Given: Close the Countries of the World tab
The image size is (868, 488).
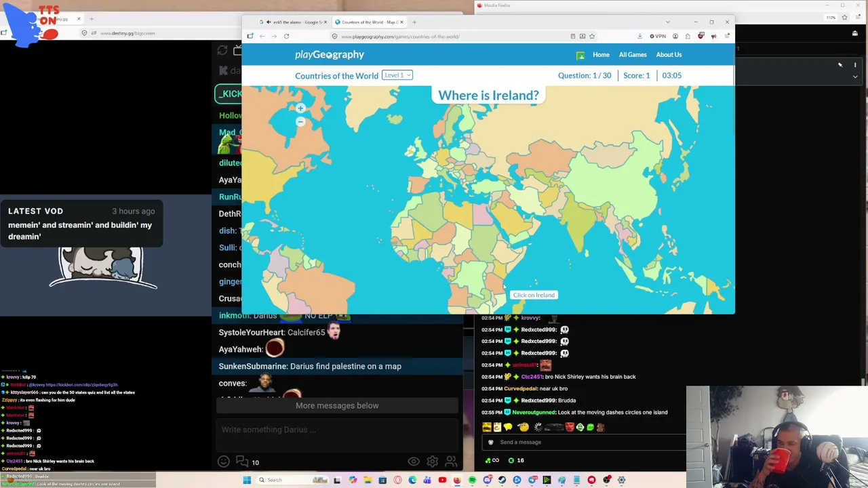Looking at the screenshot, I should pyautogui.click(x=401, y=22).
